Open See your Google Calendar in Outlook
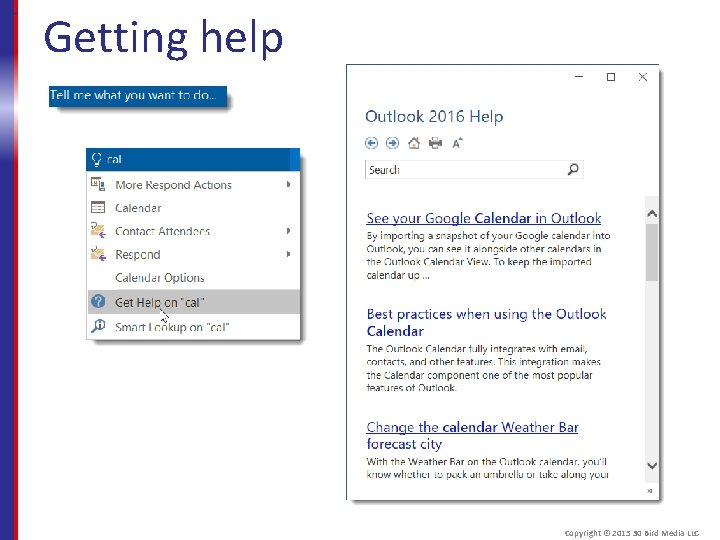 coord(484,218)
